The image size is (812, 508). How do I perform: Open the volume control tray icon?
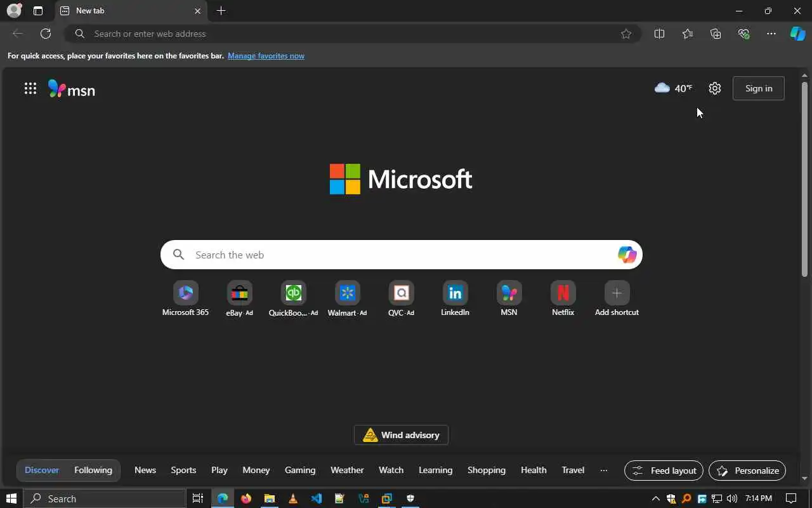[x=732, y=498]
